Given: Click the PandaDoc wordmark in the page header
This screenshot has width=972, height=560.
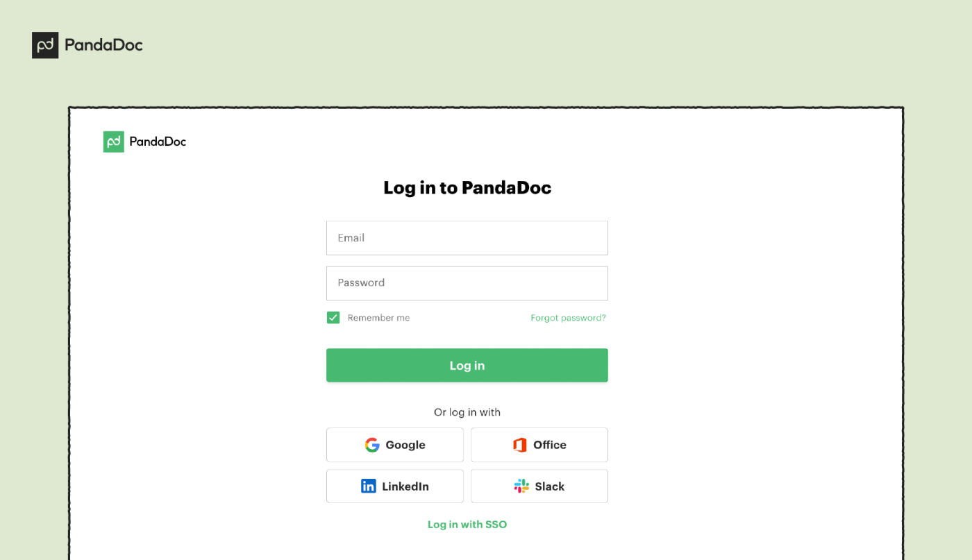Looking at the screenshot, I should [103, 45].
